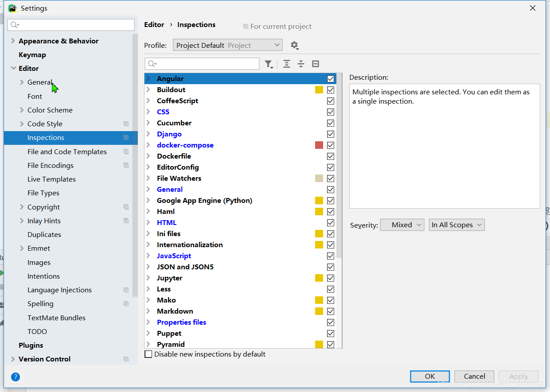550x392 pixels.
Task: Toggle the Django inspections checkbox
Action: pos(331,134)
